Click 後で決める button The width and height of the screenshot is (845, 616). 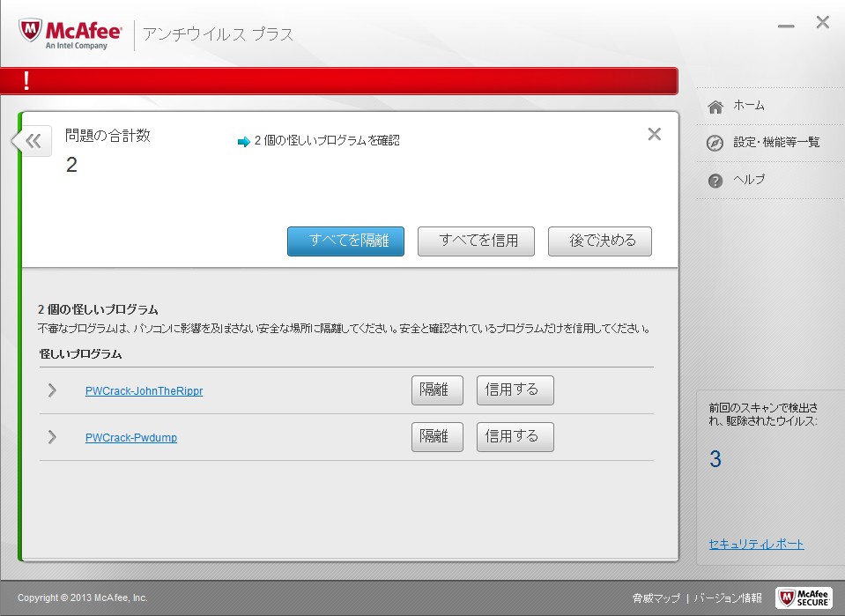point(600,241)
